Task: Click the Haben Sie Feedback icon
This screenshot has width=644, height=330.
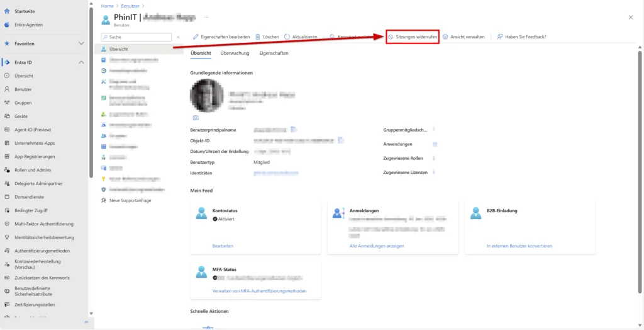Action: tap(499, 37)
